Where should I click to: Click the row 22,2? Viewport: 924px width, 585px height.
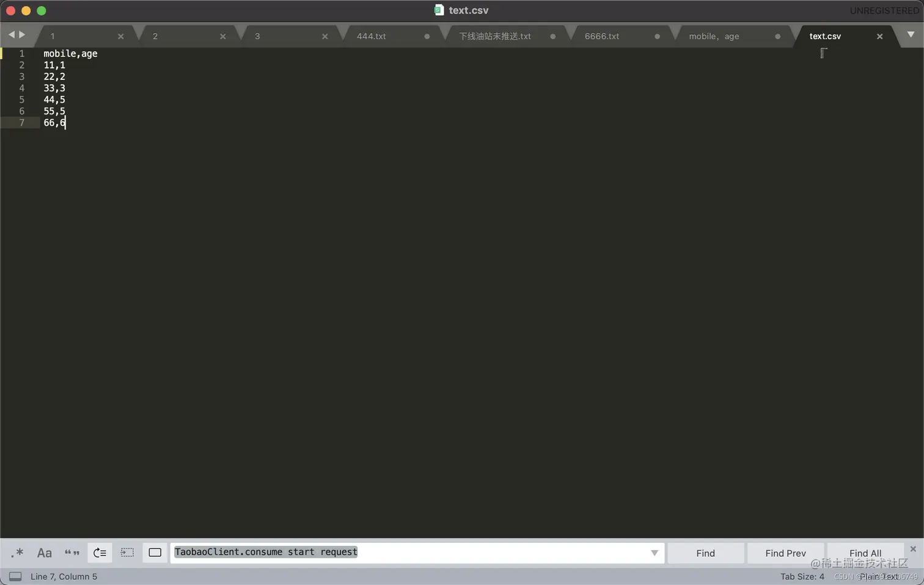54,77
